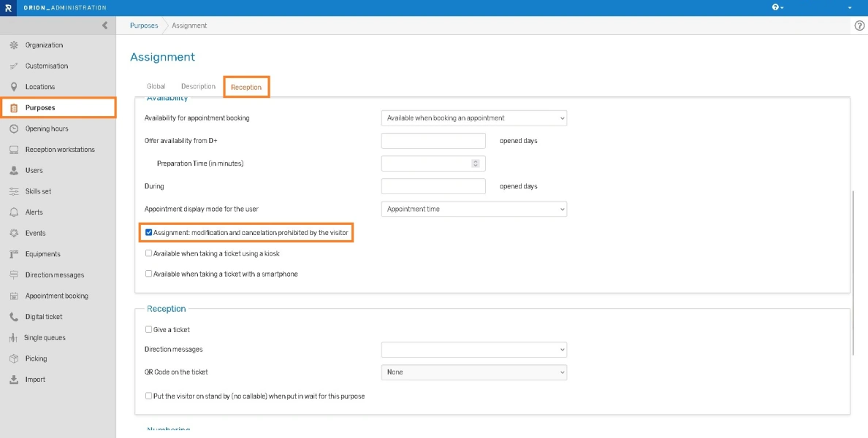Click the Organization gear icon in sidebar
Screen dimensions: 868x438
[13, 45]
